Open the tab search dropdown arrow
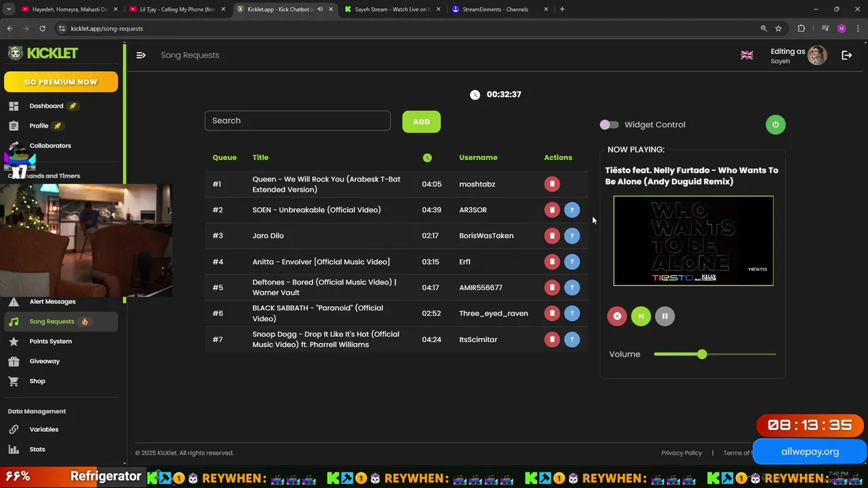 [x=9, y=9]
